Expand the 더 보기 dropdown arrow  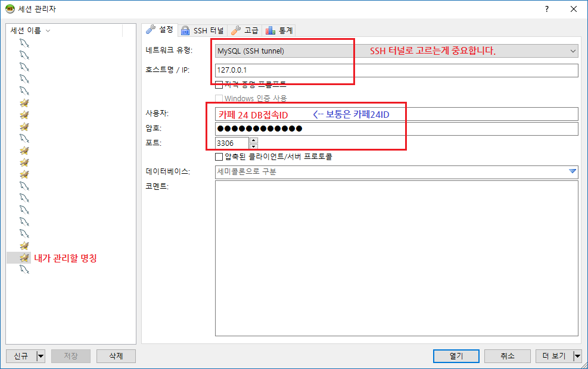coord(577,356)
